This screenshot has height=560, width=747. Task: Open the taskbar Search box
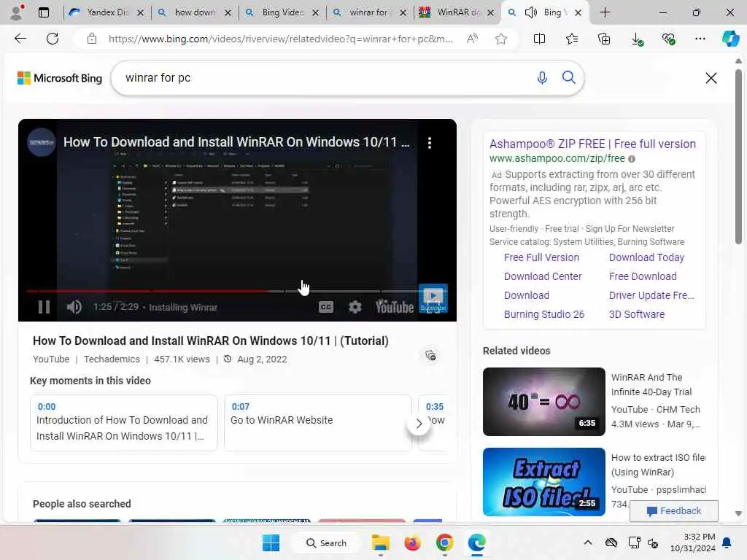[326, 542]
